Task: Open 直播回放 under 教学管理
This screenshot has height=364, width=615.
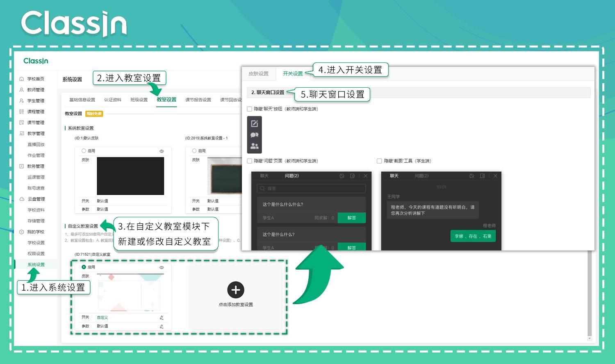Action: 36,144
